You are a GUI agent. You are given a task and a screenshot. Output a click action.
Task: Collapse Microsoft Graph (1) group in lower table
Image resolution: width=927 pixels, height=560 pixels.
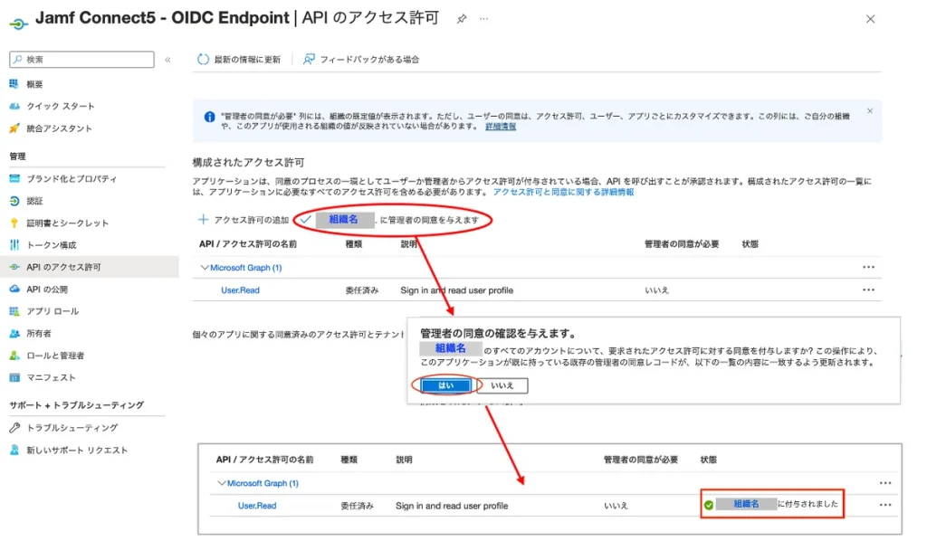pos(222,483)
